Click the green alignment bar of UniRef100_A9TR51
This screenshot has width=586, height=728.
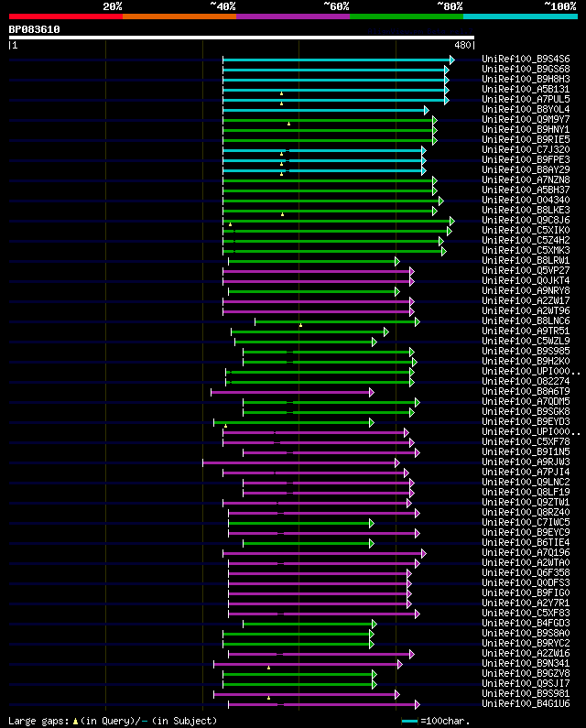click(x=309, y=332)
